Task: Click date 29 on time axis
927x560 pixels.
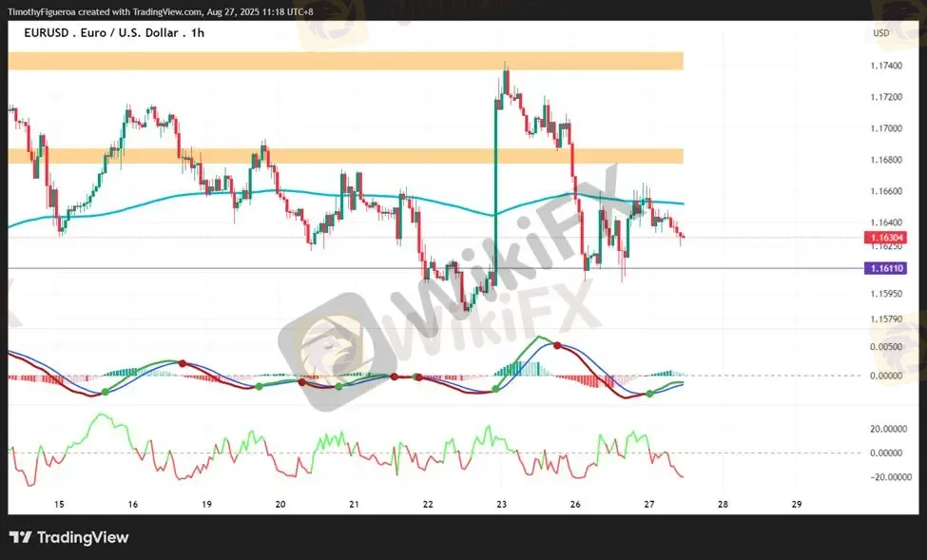Action: [x=797, y=505]
